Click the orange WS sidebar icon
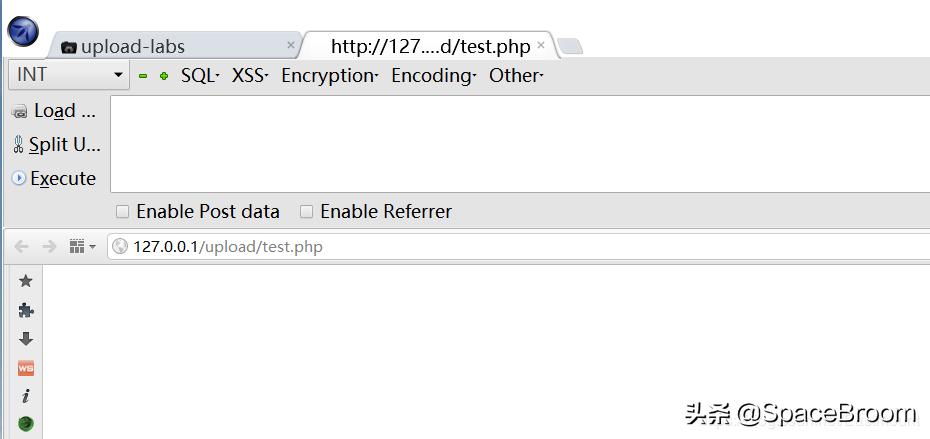 (x=26, y=368)
